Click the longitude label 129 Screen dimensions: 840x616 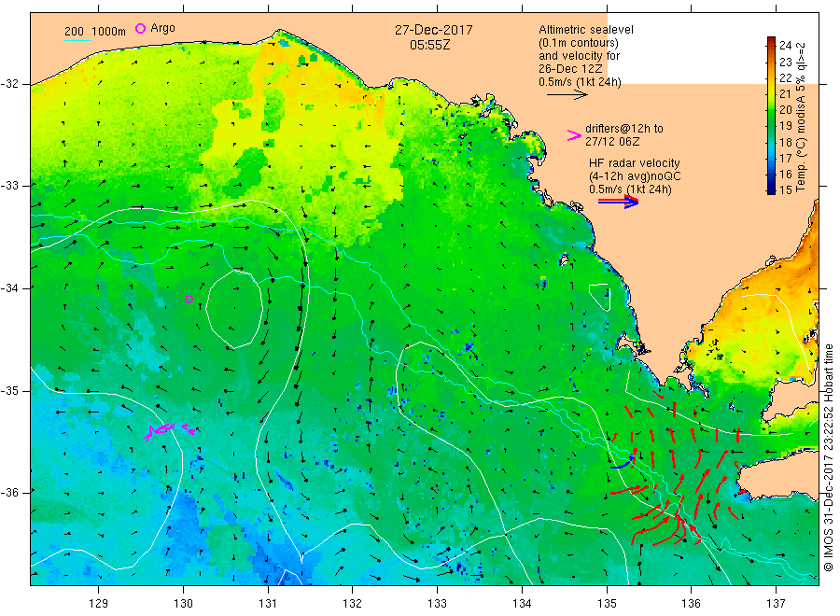point(99,603)
